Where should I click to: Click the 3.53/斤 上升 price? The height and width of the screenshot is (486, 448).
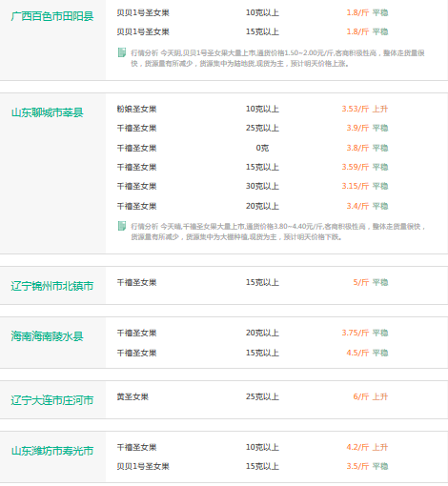click(365, 109)
